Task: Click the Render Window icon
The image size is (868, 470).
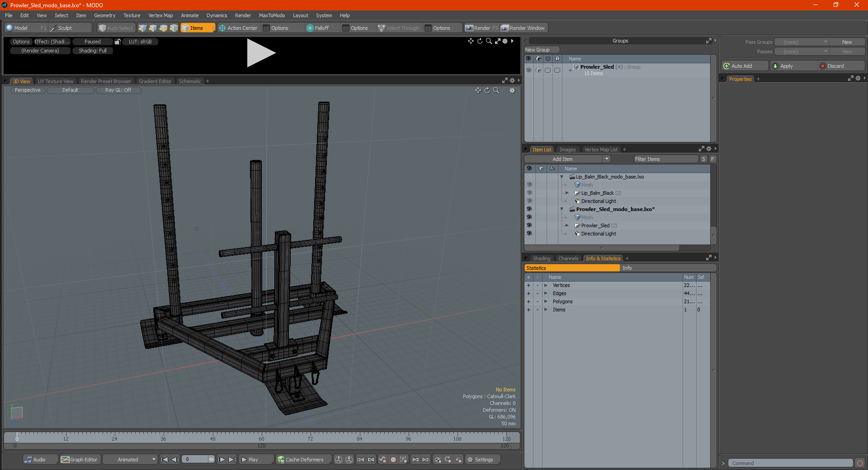Action: tap(524, 28)
